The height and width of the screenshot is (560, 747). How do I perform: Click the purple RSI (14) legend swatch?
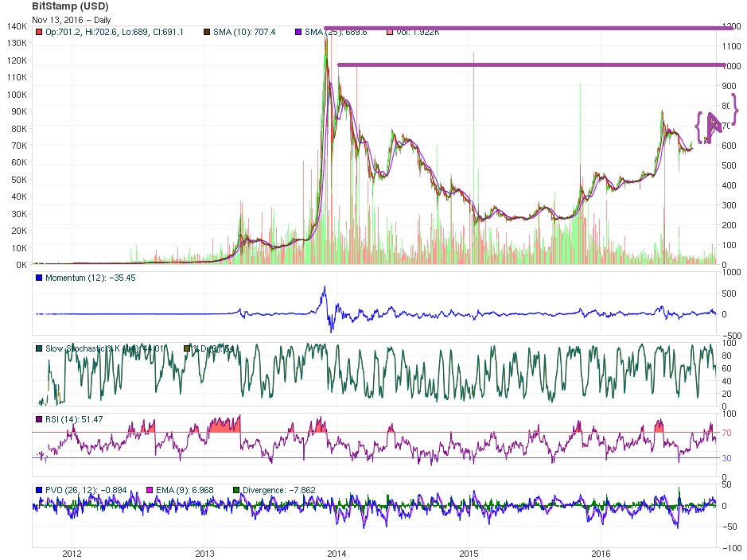39,419
